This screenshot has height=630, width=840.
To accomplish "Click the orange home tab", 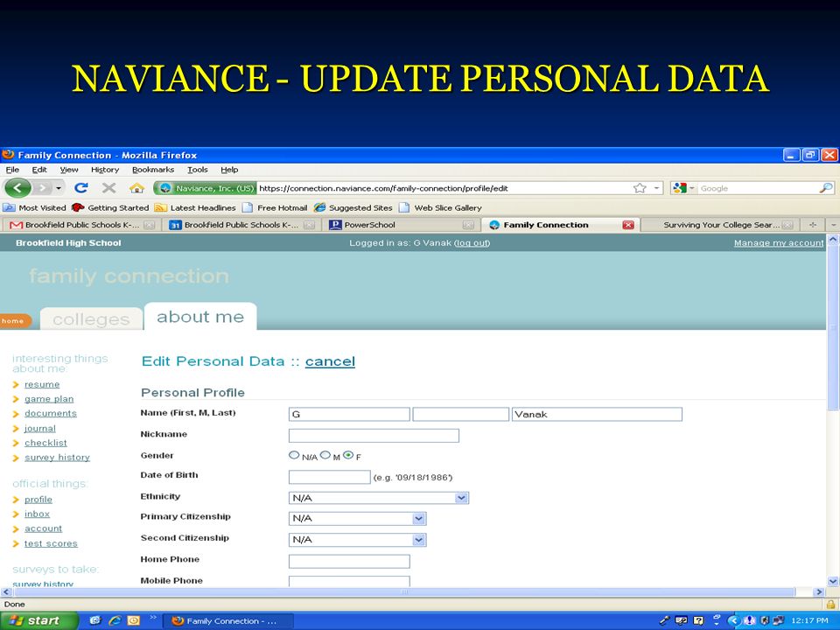I will tap(14, 321).
